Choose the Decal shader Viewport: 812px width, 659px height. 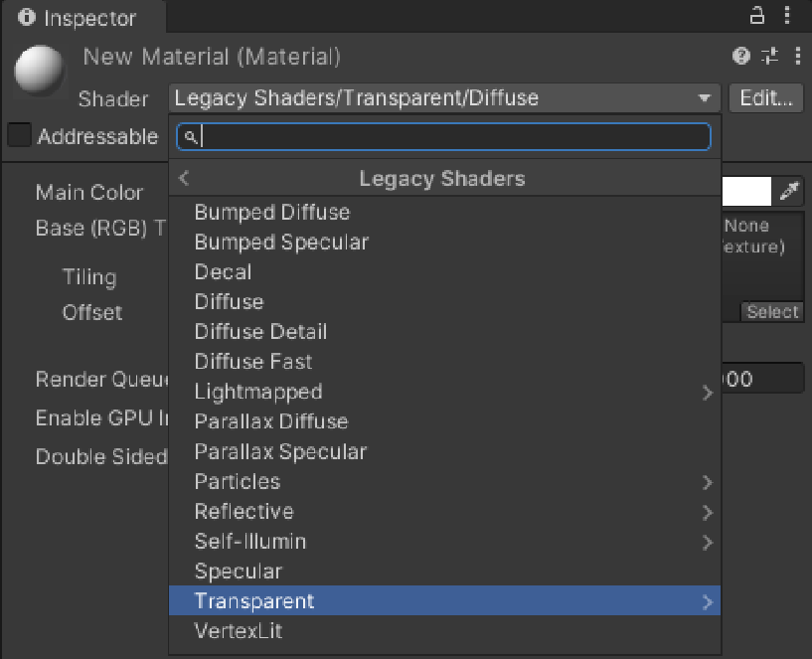(444, 272)
